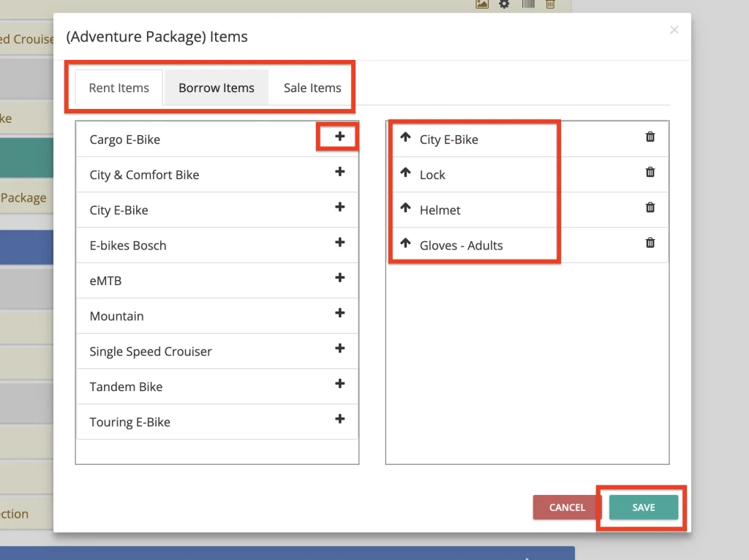Move Helmet up in the selected list
The image size is (749, 560).
(406, 208)
